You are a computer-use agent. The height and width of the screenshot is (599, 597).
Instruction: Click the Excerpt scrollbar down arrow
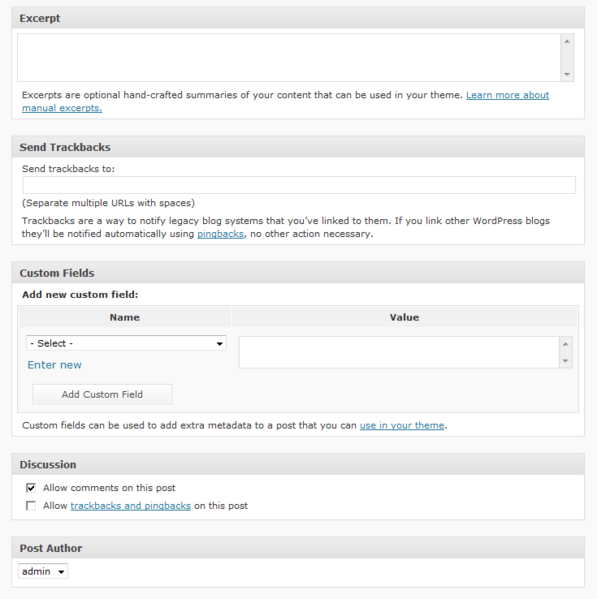(567, 74)
